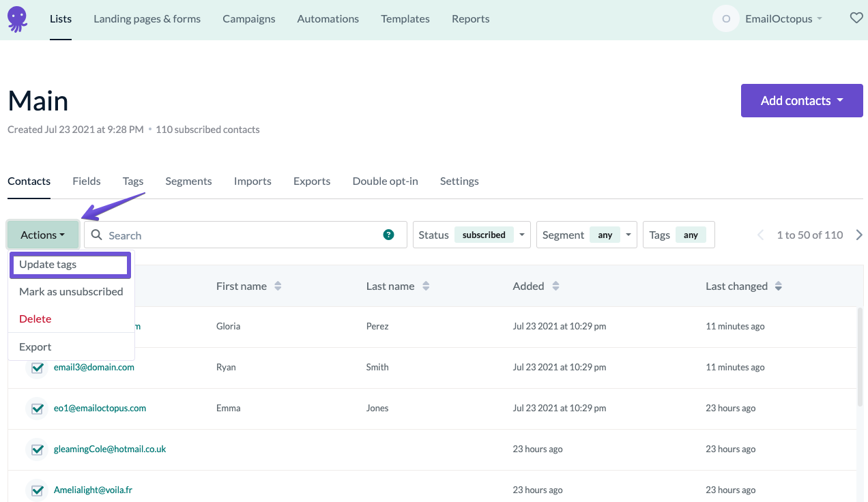Viewport: 868px width, 502px height.
Task: Open the Campaigns section
Action: click(x=249, y=19)
